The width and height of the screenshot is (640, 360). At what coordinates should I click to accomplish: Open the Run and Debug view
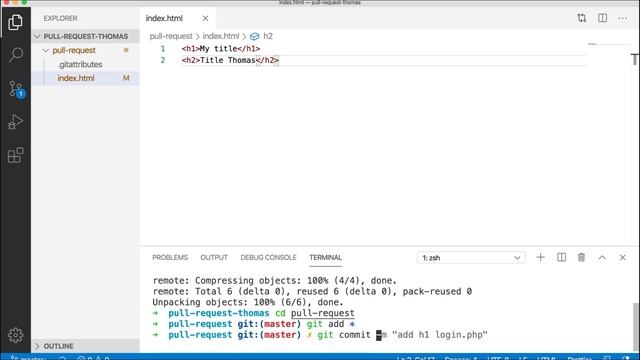pos(15,122)
